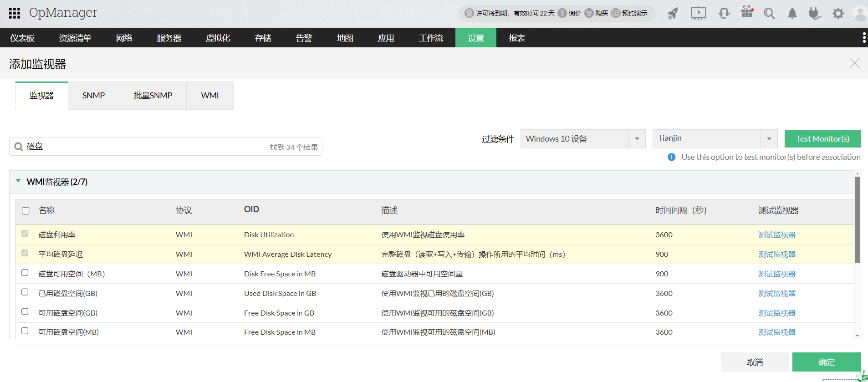Go to 仪表板 menu
868x382 pixels.
point(22,38)
